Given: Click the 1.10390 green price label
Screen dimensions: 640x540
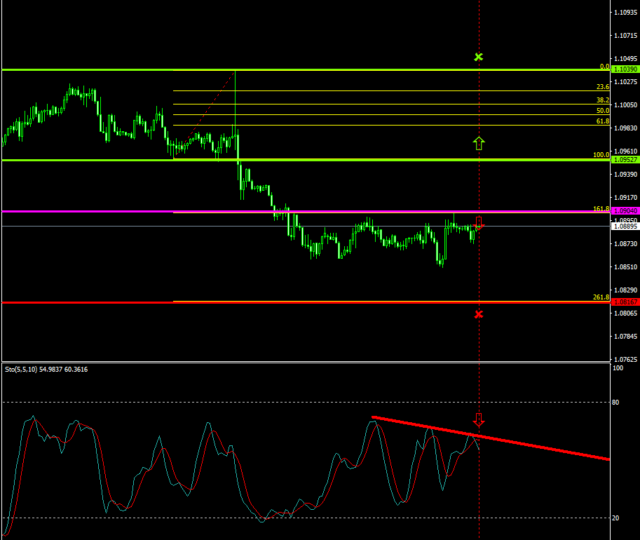Looking at the screenshot, I should point(624,70).
